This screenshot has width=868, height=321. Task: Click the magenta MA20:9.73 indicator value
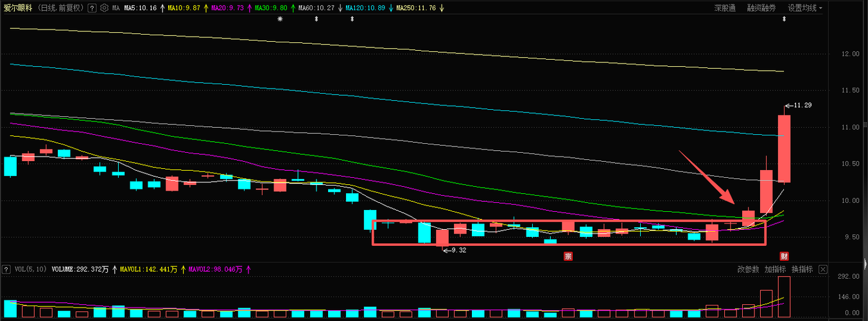click(x=227, y=8)
